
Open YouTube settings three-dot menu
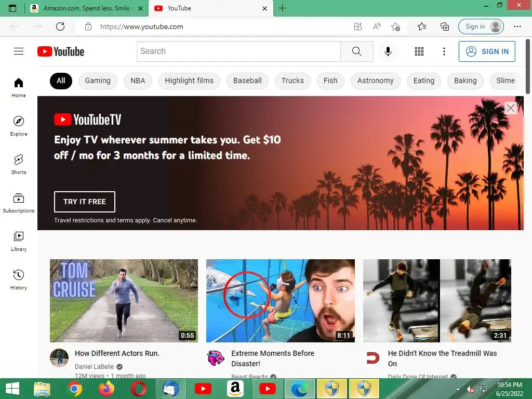tap(444, 51)
